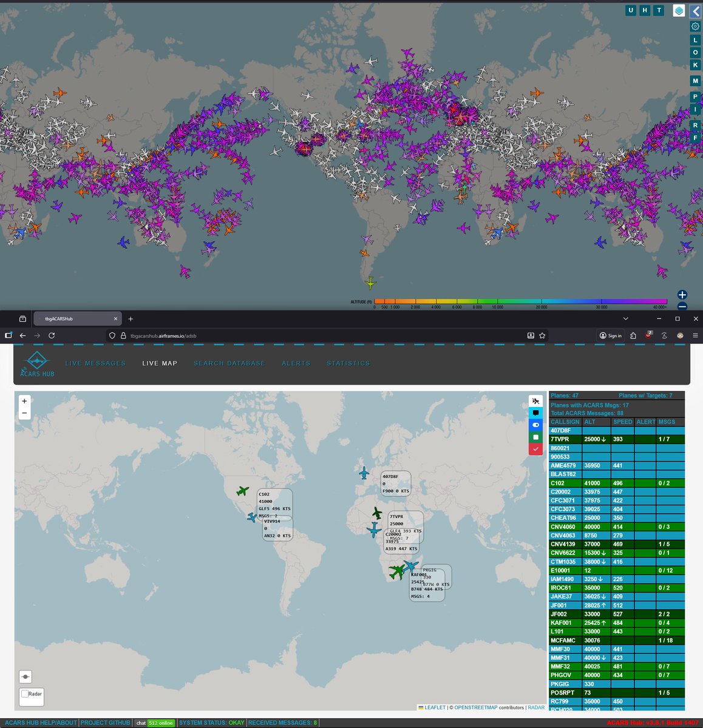
Task: Click the Firefox Sign in button
Action: coord(611,335)
